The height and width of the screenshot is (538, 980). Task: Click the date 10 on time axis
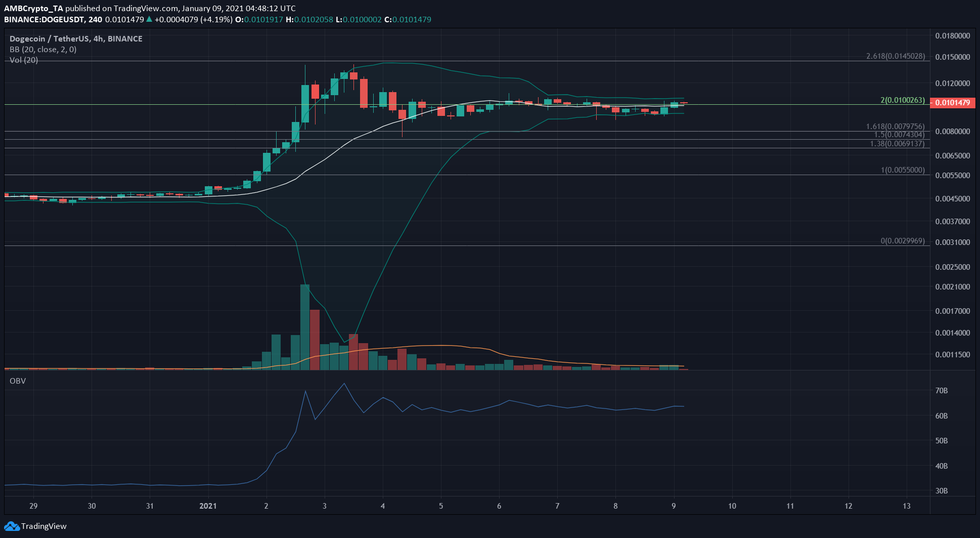click(732, 506)
